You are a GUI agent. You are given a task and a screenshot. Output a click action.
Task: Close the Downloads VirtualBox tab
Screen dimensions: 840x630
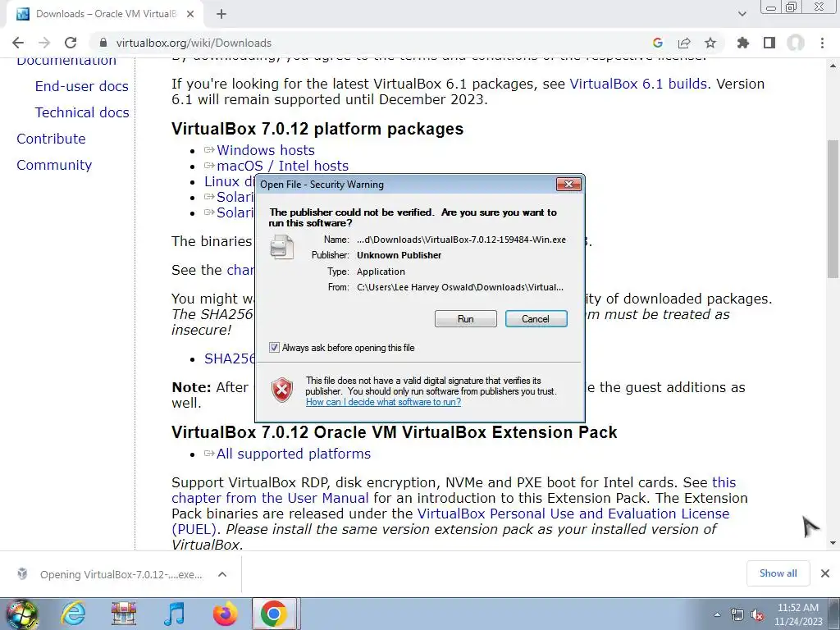point(190,14)
